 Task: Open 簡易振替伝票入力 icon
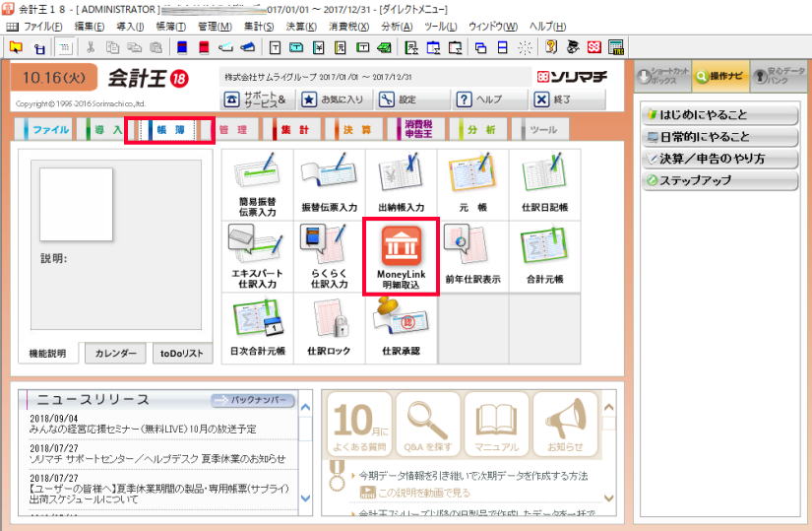[257, 184]
